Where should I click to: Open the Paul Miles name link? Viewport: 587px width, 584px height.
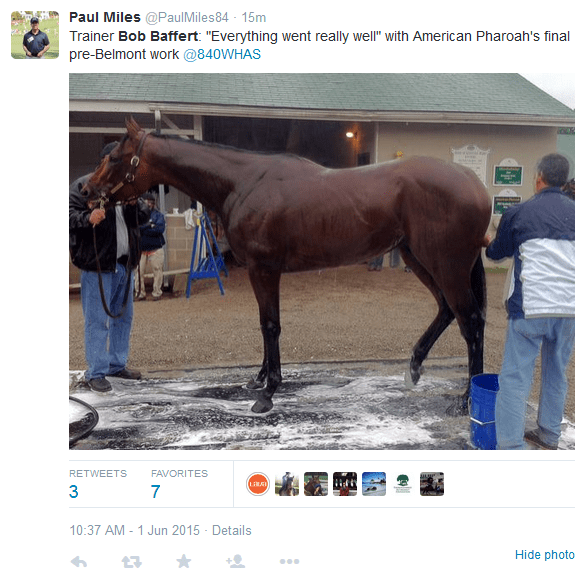click(105, 17)
